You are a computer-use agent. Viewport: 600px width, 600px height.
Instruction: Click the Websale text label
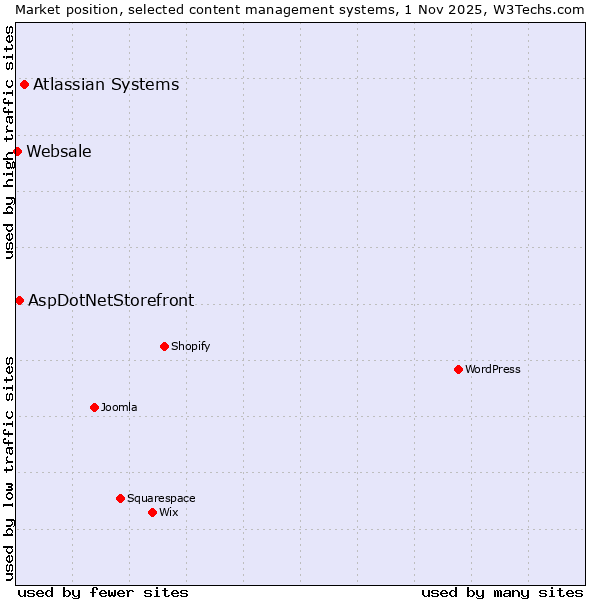point(59,152)
